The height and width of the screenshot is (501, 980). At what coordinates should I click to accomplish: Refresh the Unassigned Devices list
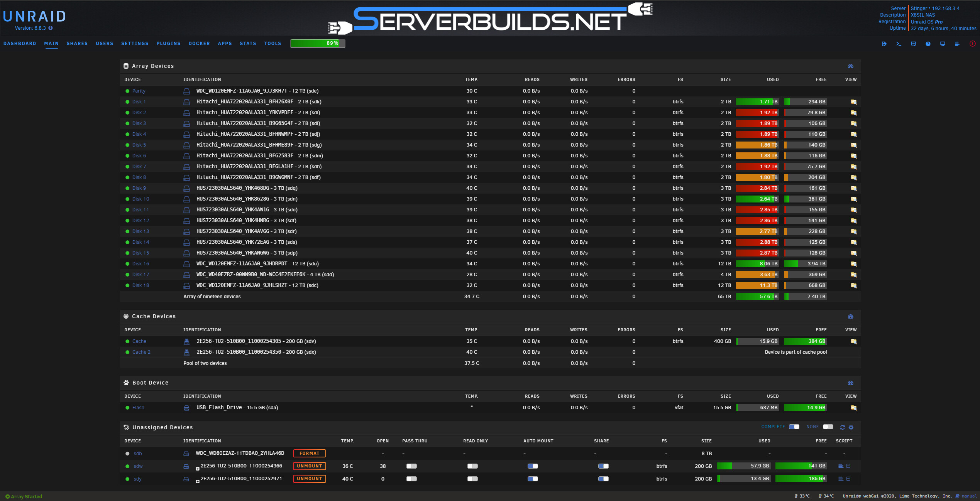coord(843,427)
